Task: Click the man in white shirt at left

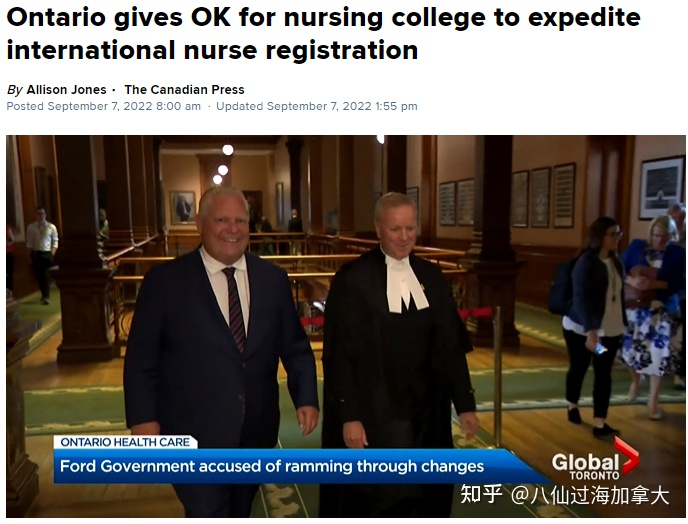Action: pyautogui.click(x=42, y=256)
